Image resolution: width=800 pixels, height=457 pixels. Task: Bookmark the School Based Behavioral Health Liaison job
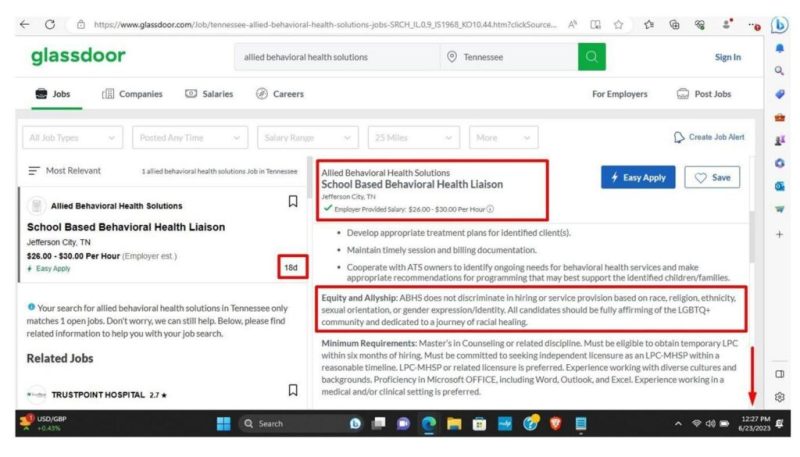pyautogui.click(x=293, y=201)
